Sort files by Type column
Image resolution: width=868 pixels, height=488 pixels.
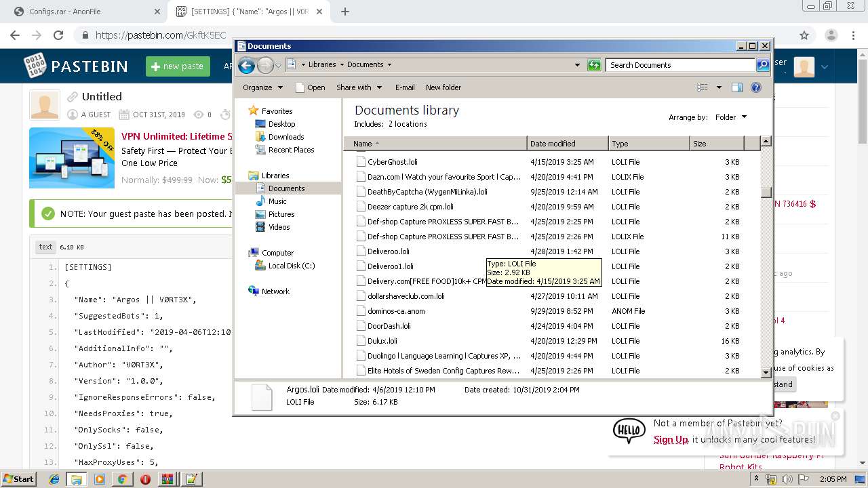click(649, 144)
